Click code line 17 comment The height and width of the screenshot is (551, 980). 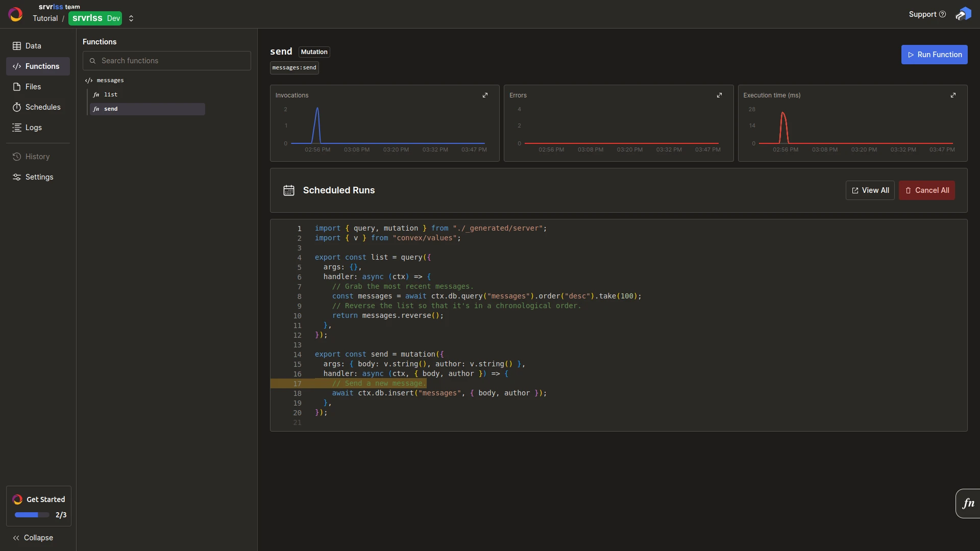379,384
